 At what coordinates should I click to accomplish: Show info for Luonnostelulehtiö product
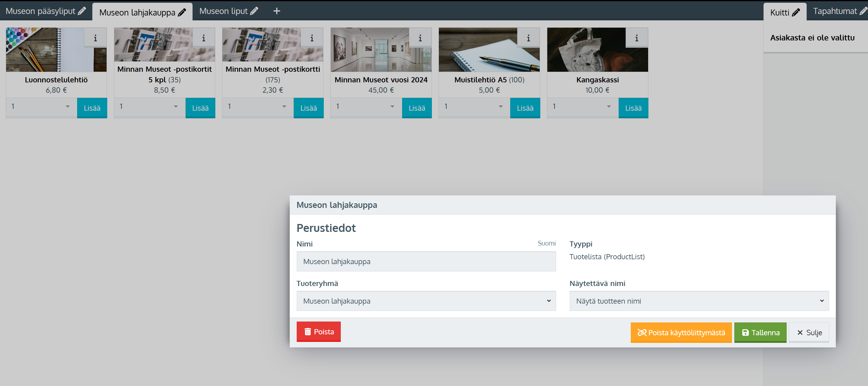click(95, 38)
